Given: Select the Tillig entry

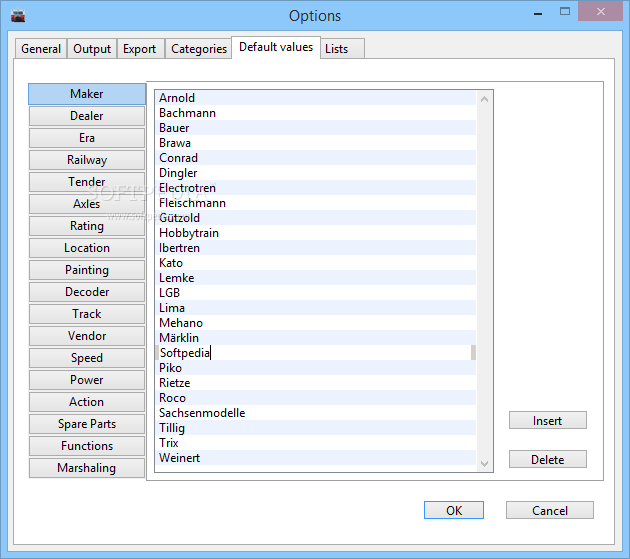Looking at the screenshot, I should tap(316, 428).
